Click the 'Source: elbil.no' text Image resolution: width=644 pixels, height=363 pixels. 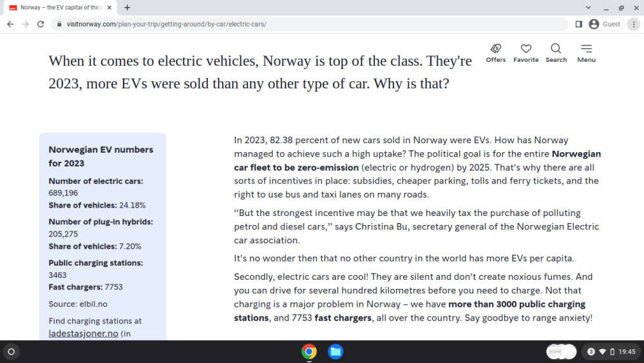click(x=78, y=304)
